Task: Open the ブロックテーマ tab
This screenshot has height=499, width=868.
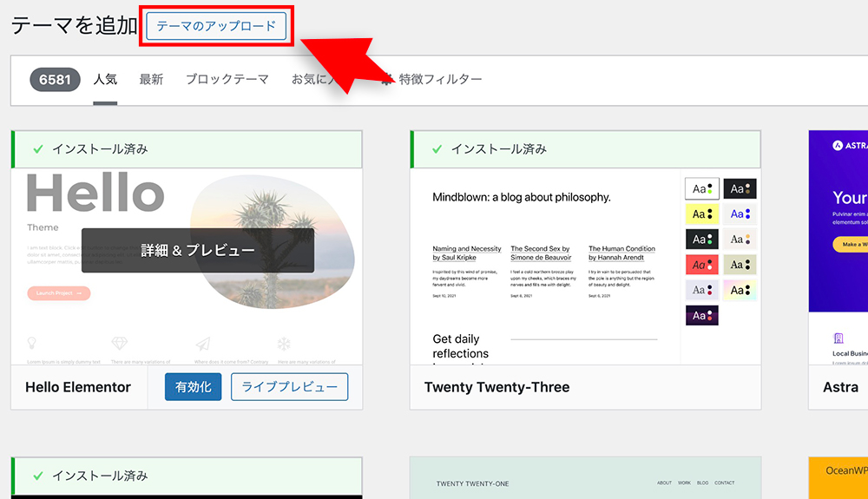Action: [227, 80]
